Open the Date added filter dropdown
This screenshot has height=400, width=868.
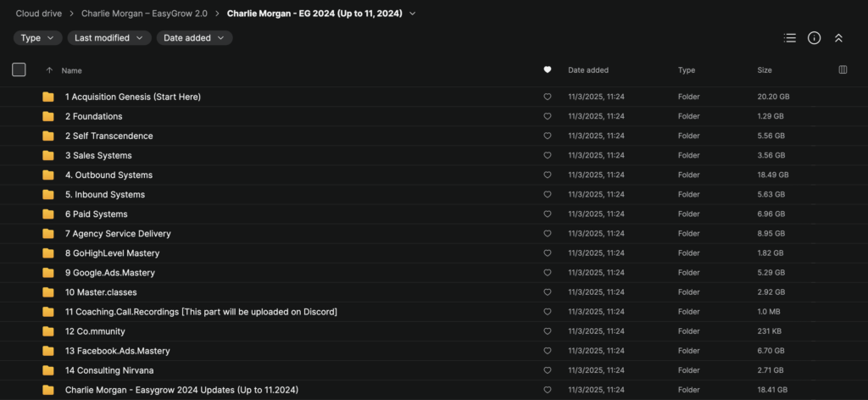pyautogui.click(x=194, y=38)
